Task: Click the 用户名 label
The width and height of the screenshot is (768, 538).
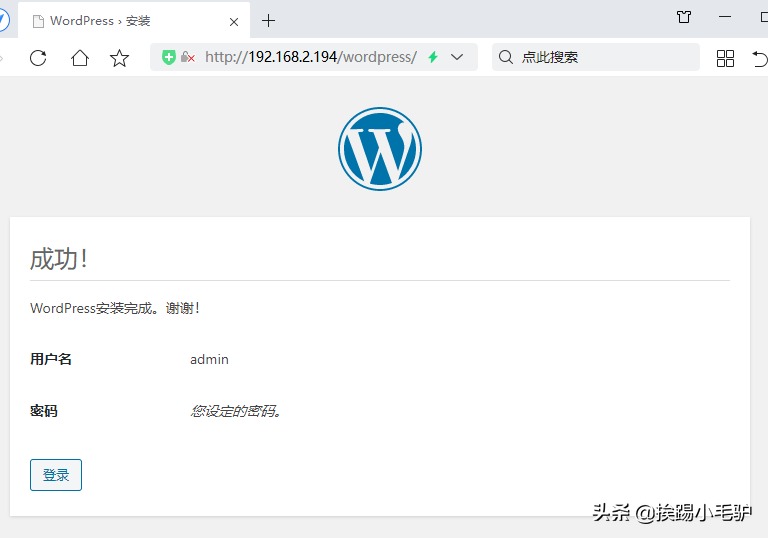Action: (51, 359)
